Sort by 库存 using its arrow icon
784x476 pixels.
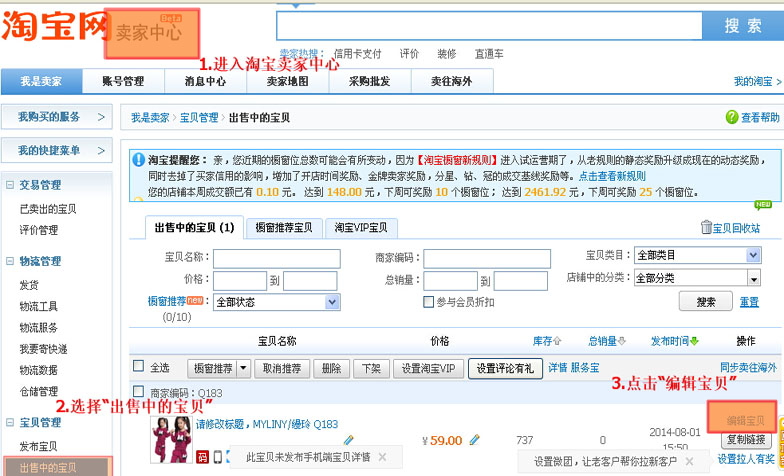(557, 341)
